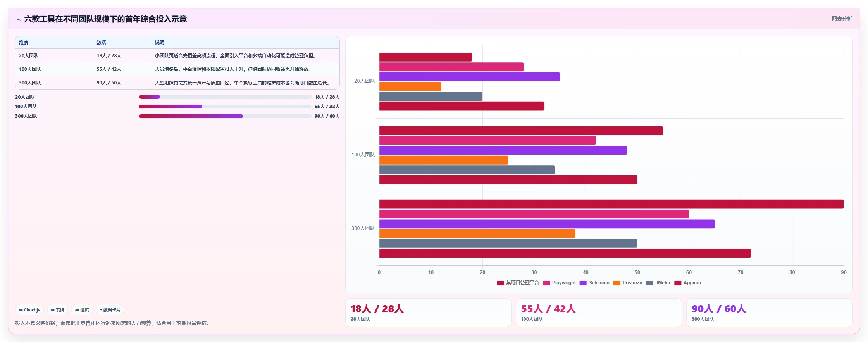Select the 进度 tag chip
The width and height of the screenshot is (868, 342).
(x=82, y=310)
